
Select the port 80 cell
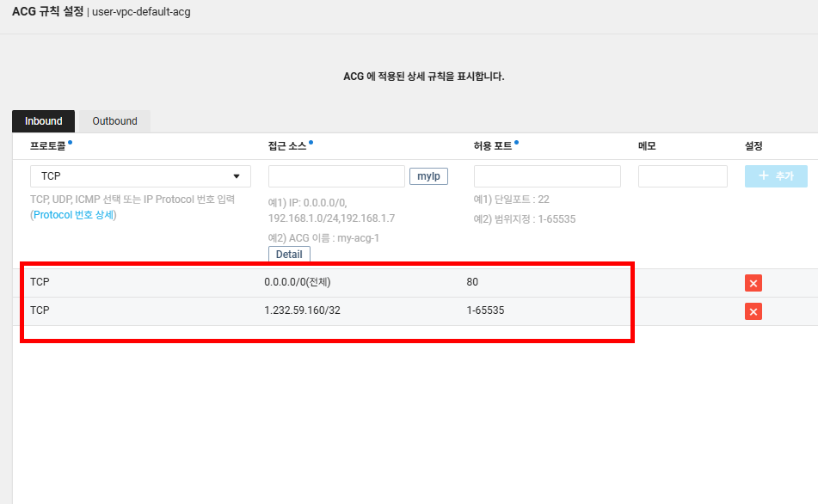click(x=472, y=282)
